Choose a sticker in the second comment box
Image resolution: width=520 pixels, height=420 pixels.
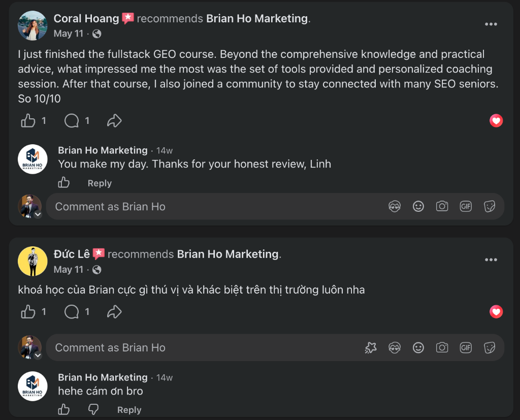click(490, 348)
